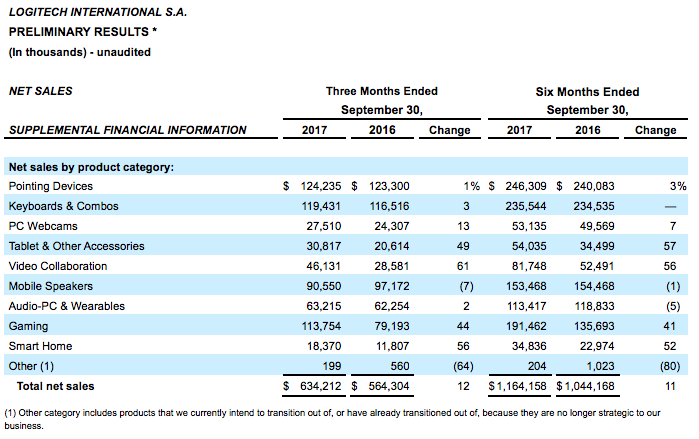
Task: Click the value 34,836
Action: [x=529, y=346]
